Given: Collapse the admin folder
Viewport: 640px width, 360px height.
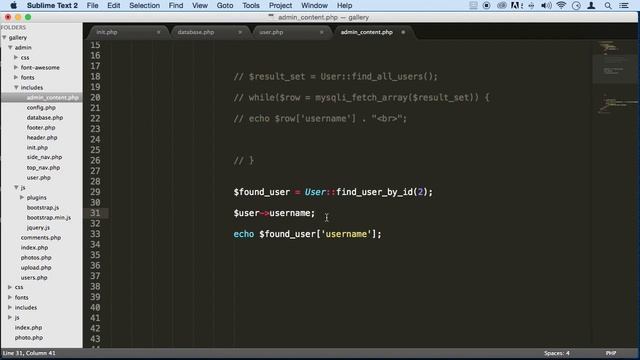Looking at the screenshot, I should pyautogui.click(x=10, y=47).
